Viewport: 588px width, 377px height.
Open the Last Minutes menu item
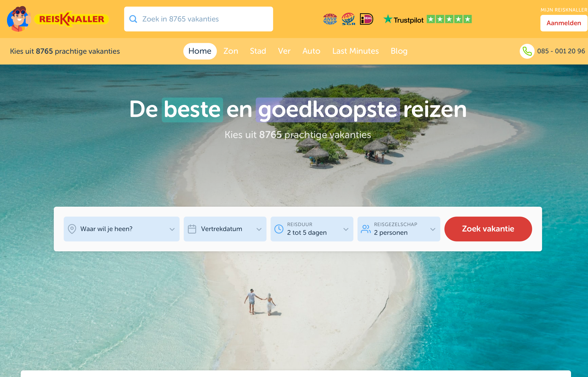pos(355,51)
